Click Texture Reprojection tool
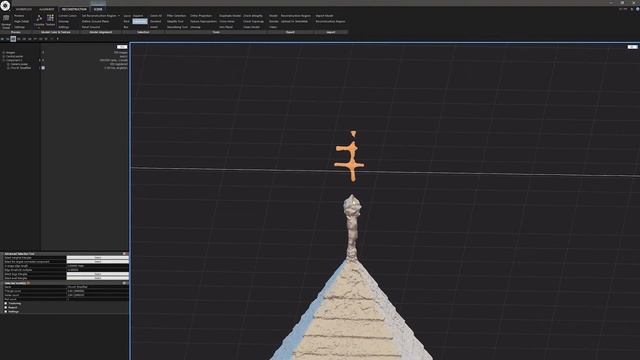Screen dimensions: 640x360 click(x=203, y=21)
